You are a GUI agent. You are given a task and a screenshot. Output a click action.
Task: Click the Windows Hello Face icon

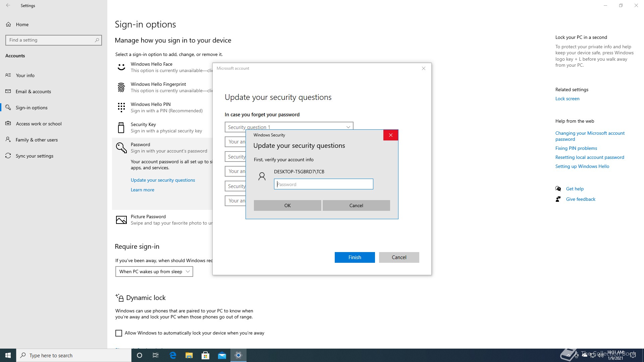point(121,67)
